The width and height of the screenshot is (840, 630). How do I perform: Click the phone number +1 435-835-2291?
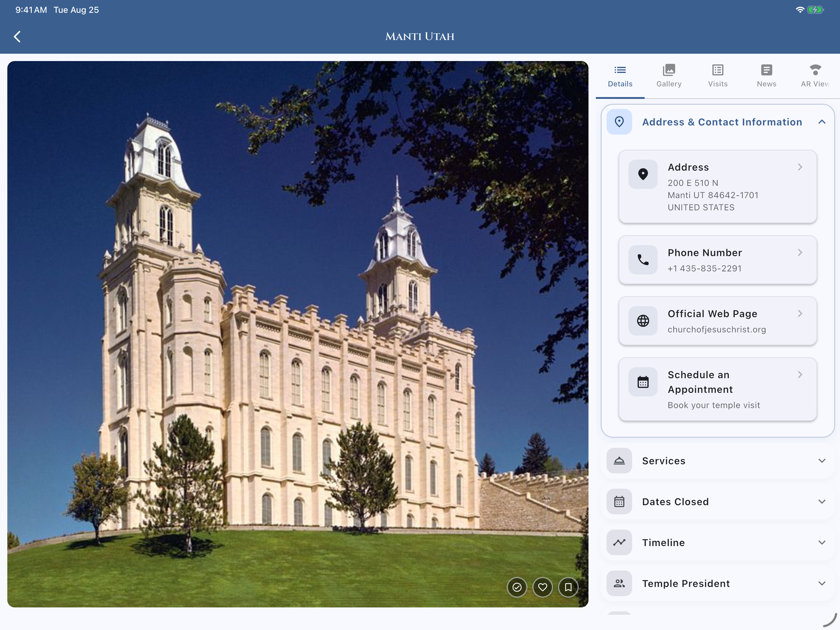704,269
